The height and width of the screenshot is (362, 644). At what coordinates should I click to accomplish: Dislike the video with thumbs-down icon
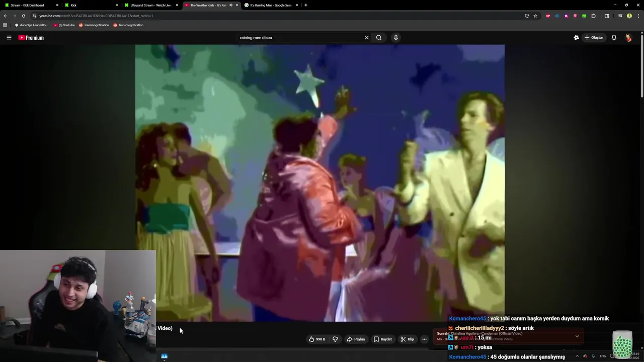[x=335, y=339]
